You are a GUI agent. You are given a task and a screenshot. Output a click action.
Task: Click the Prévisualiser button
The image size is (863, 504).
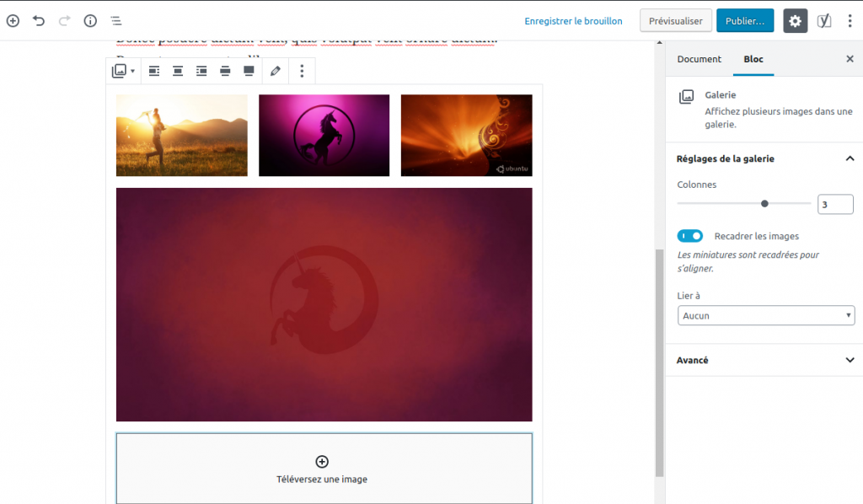pos(675,21)
